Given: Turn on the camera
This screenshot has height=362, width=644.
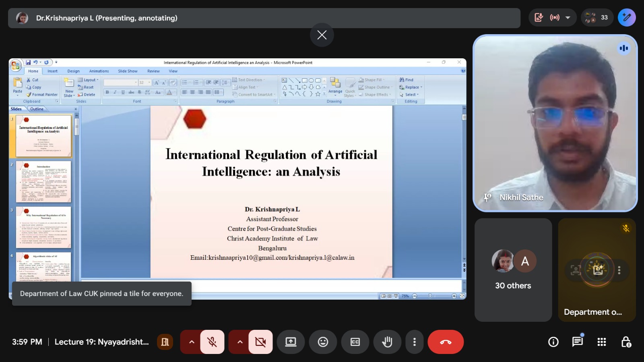Looking at the screenshot, I should tap(260, 342).
